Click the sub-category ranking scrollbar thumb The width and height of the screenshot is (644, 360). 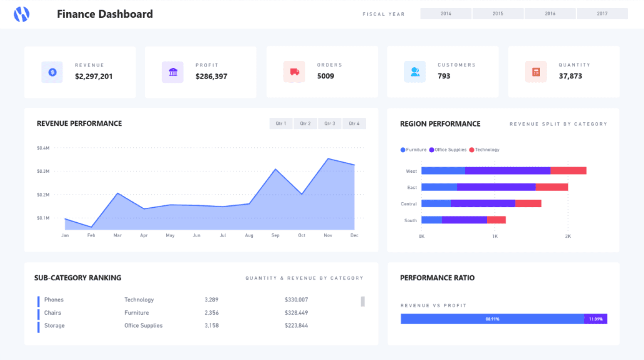point(363,301)
